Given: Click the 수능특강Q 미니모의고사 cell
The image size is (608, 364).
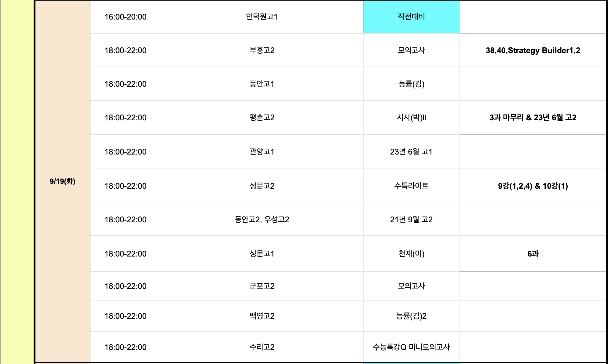Looking at the screenshot, I should [411, 347].
